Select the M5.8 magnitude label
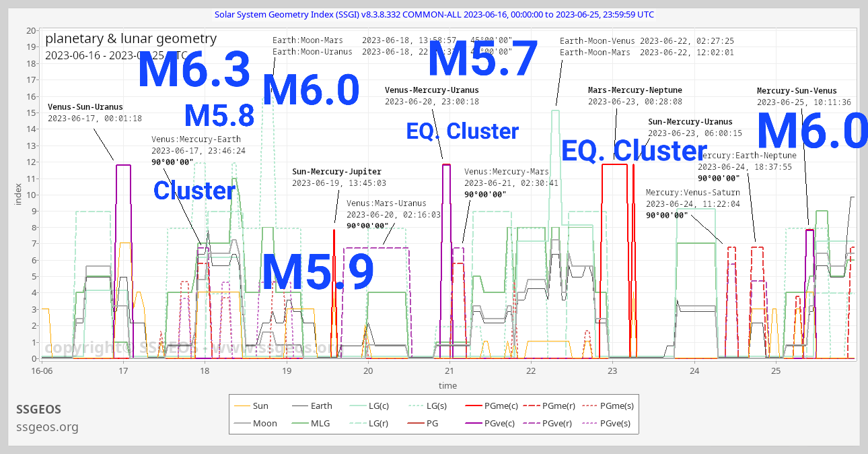Image resolution: width=868 pixels, height=454 pixels. coord(219,116)
